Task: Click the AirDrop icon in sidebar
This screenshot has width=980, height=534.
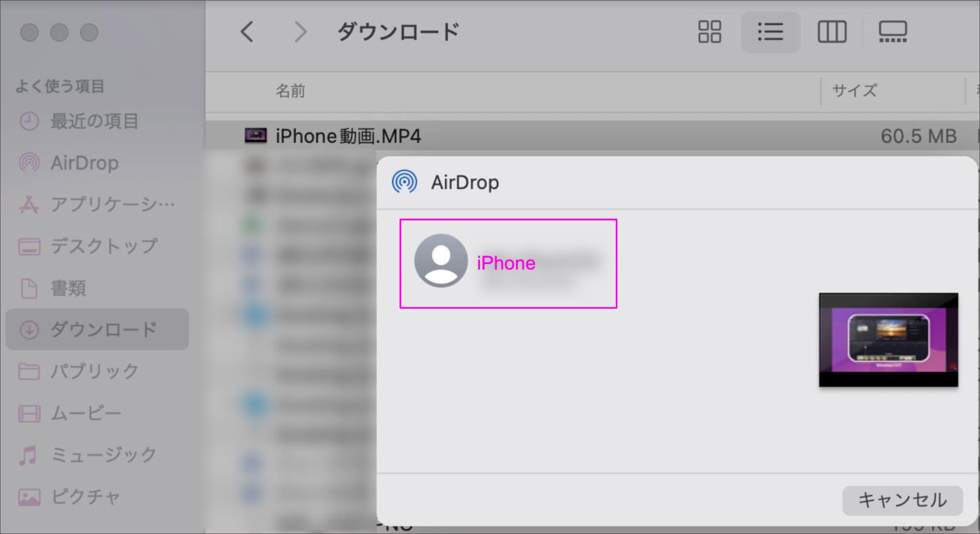Action: [x=28, y=162]
